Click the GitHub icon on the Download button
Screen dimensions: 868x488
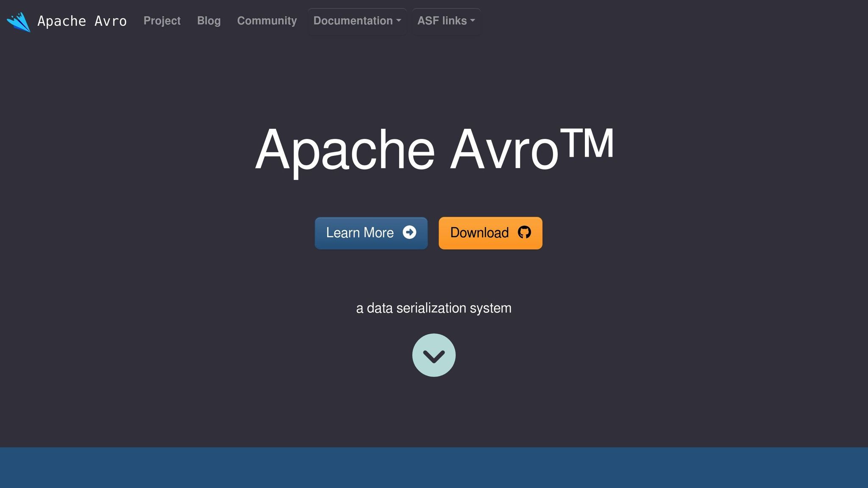[x=525, y=233]
